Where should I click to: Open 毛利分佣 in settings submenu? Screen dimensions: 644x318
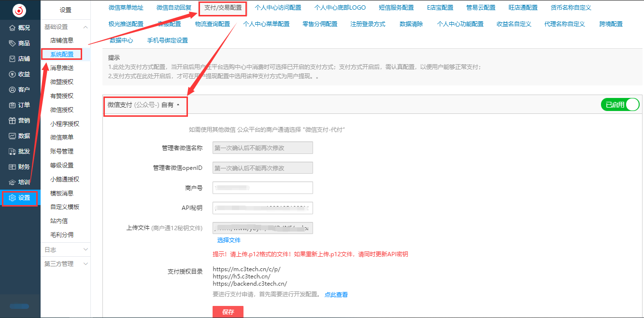tap(62, 235)
